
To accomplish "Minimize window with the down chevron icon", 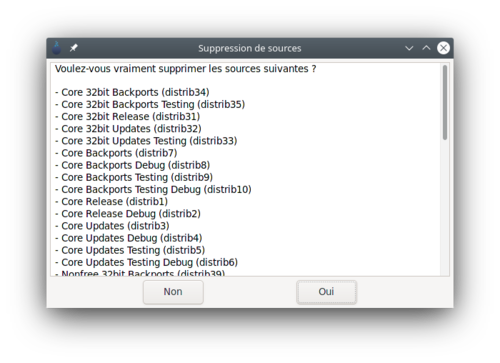I will pyautogui.click(x=409, y=48).
